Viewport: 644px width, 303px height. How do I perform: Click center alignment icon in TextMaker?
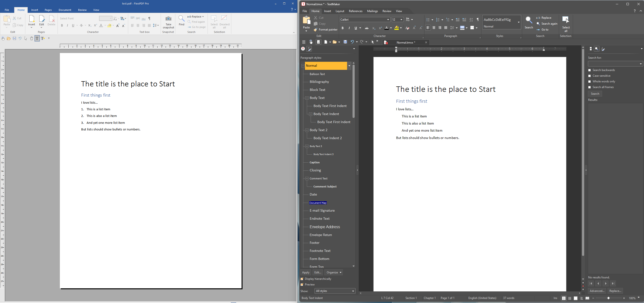[434, 28]
